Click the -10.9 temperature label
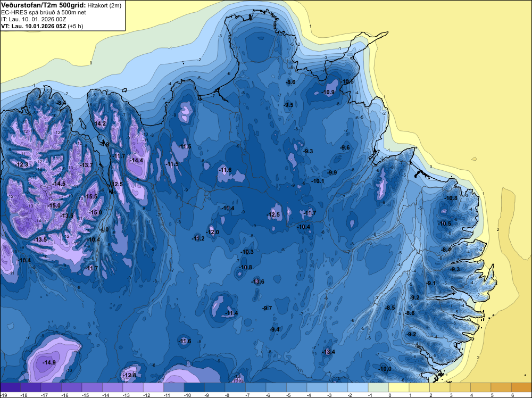This screenshot has height=398, width=532. 328,92
